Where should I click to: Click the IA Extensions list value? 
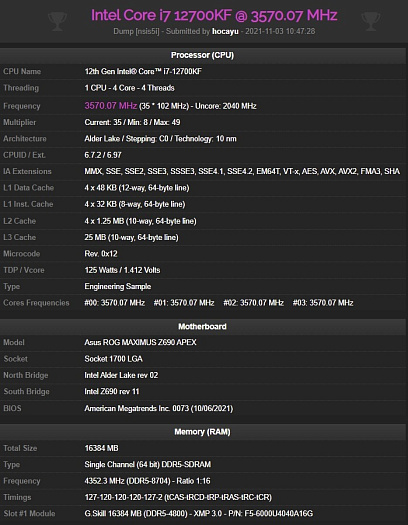242,171
